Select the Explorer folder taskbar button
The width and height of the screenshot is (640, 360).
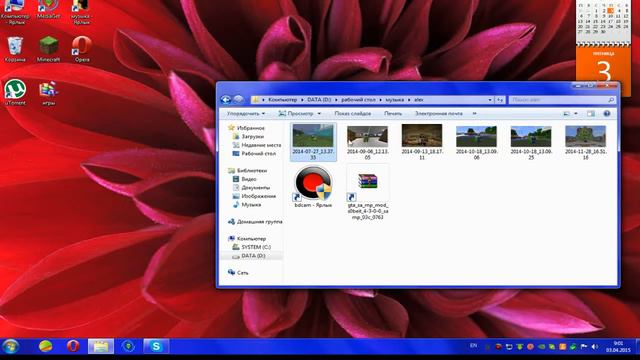101,347
